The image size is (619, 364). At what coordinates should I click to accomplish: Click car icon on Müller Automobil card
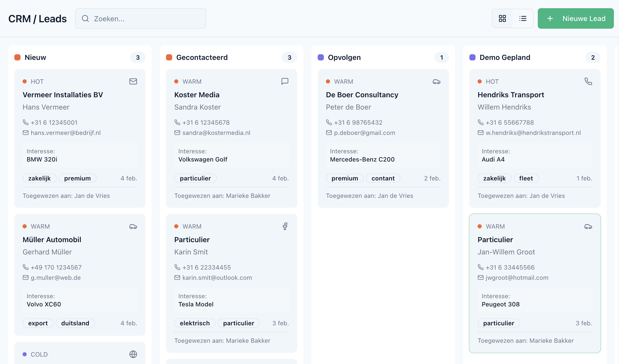click(x=133, y=227)
